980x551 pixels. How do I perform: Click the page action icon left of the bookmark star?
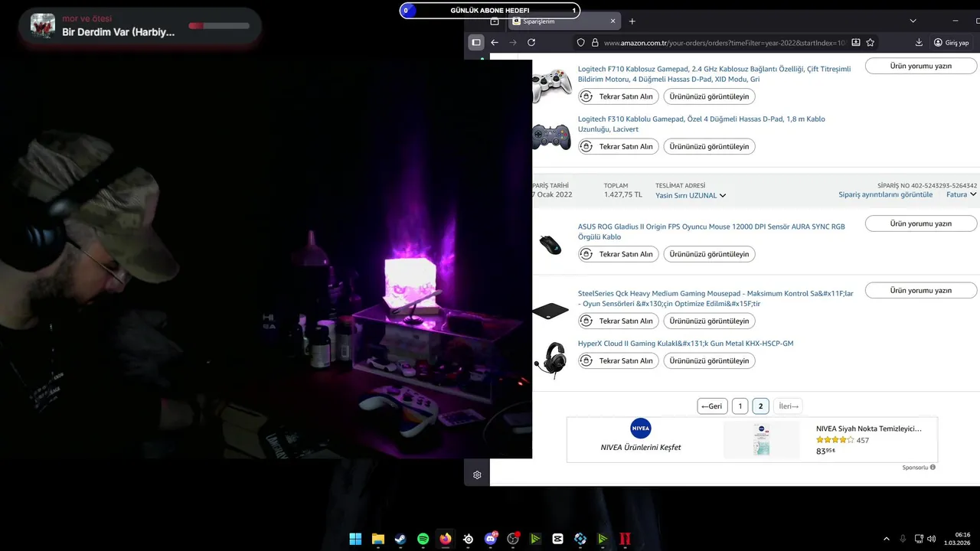click(856, 42)
